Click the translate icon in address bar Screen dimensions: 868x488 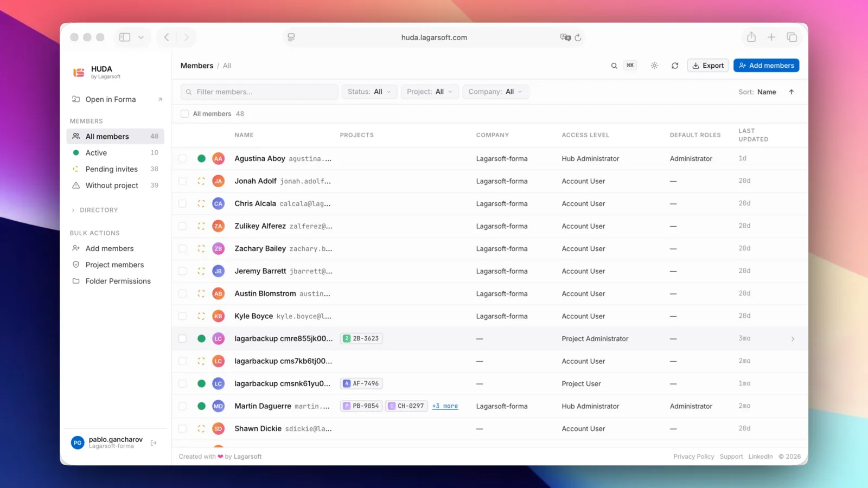pos(565,37)
